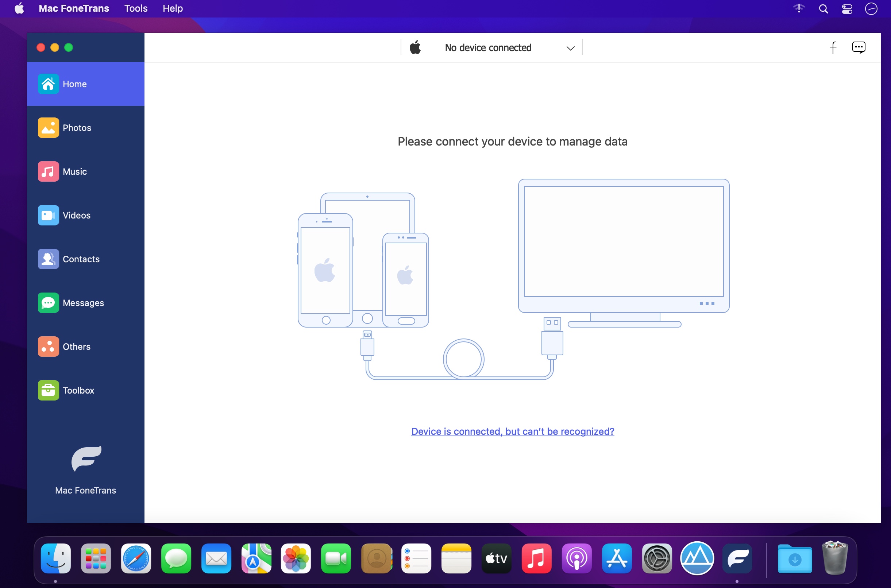Maximize the window with the green button
891x588 pixels.
(69, 48)
